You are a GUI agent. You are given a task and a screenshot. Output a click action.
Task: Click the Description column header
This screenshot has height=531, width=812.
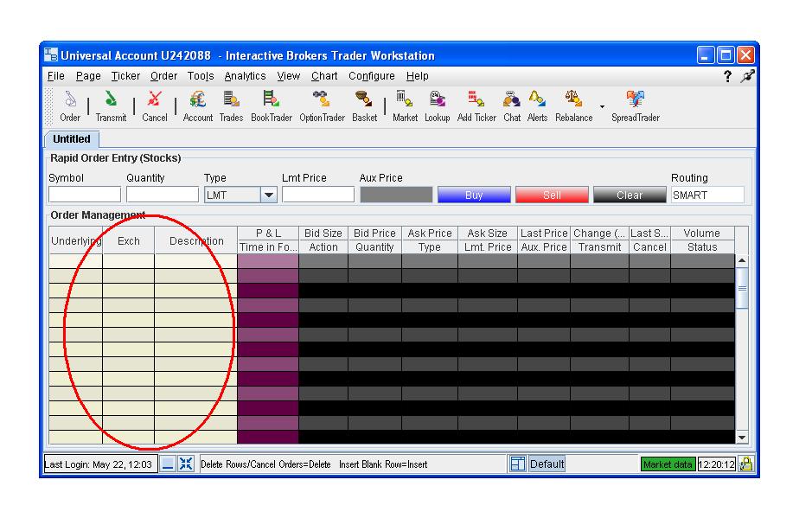tap(195, 240)
